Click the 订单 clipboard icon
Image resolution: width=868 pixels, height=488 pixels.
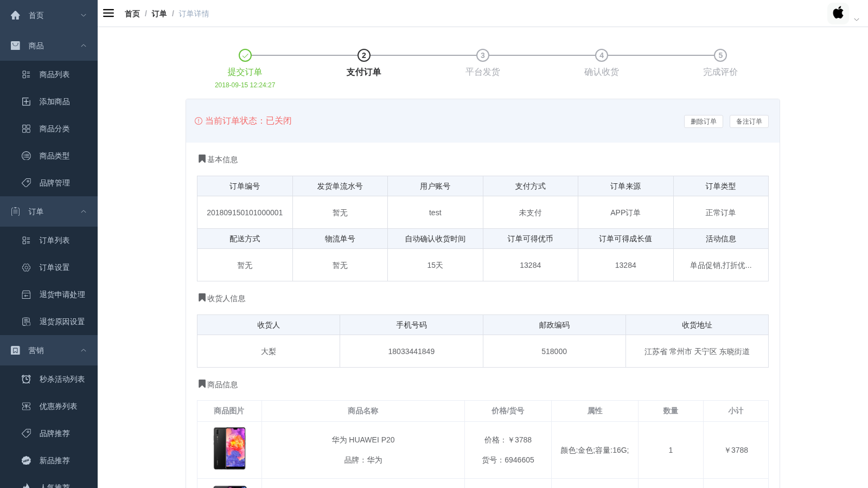coord(15,211)
